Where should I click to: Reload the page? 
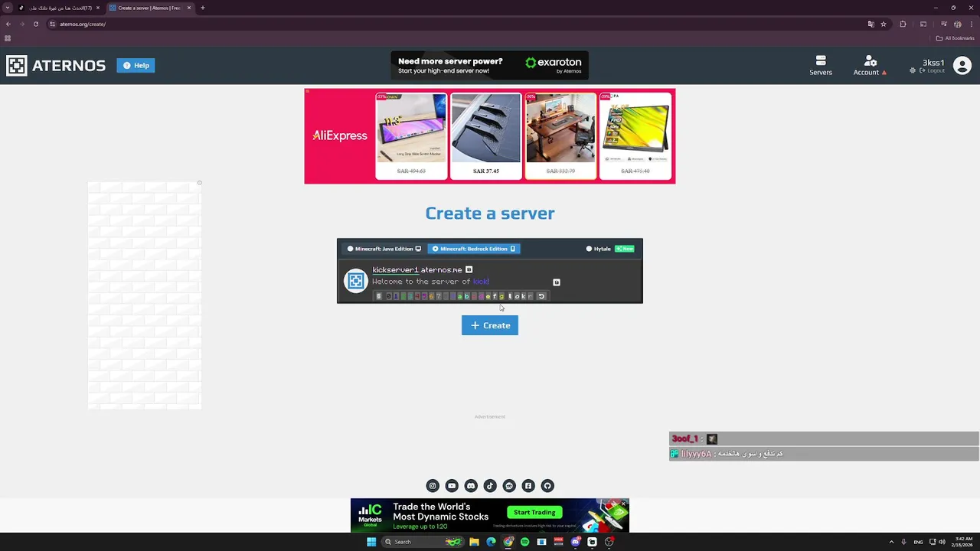(x=36, y=24)
